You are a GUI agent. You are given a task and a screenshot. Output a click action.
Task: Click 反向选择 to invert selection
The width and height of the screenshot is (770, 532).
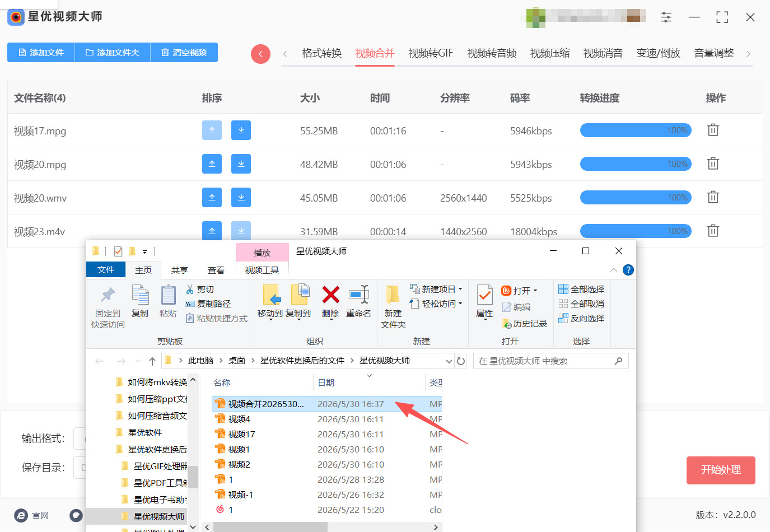(x=581, y=319)
